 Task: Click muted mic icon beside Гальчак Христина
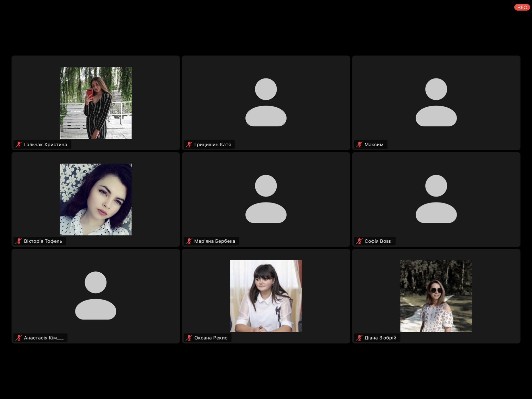[x=19, y=145]
